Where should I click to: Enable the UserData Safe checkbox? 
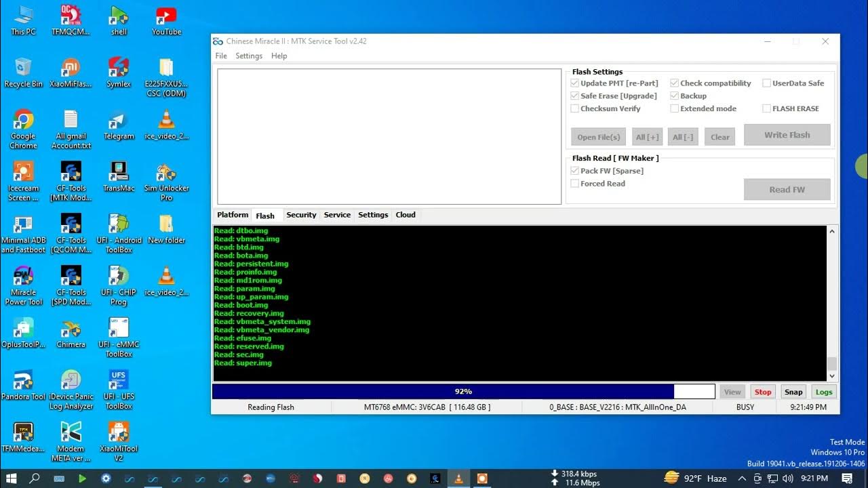(x=767, y=83)
